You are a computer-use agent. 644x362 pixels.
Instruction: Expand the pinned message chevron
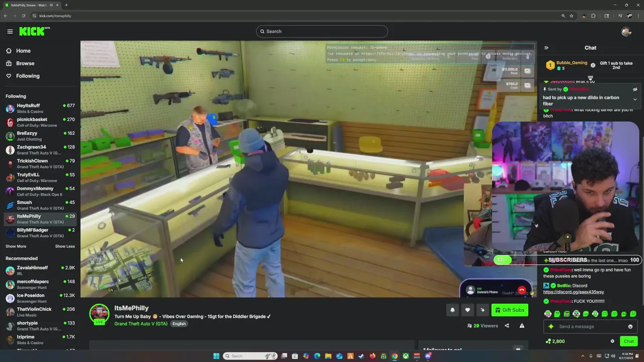click(x=635, y=100)
